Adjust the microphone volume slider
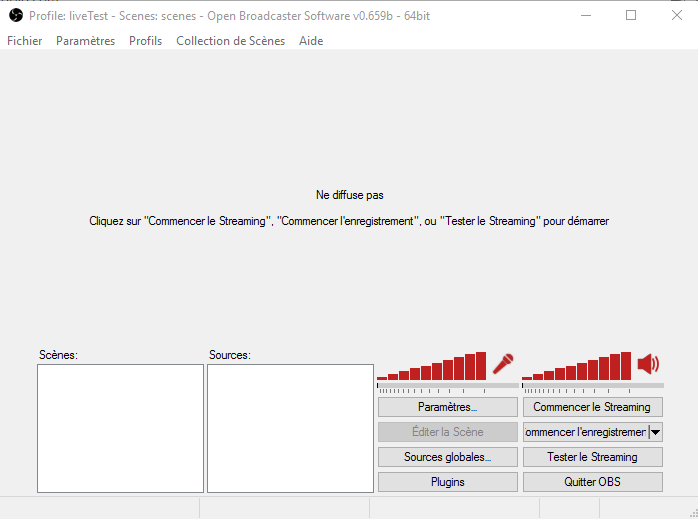This screenshot has height=519, width=698. click(448, 385)
